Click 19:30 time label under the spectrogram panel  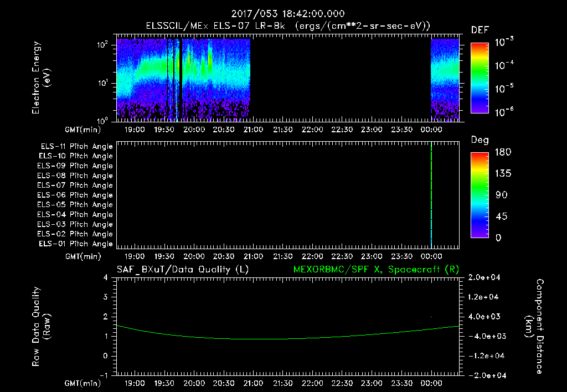(x=164, y=130)
